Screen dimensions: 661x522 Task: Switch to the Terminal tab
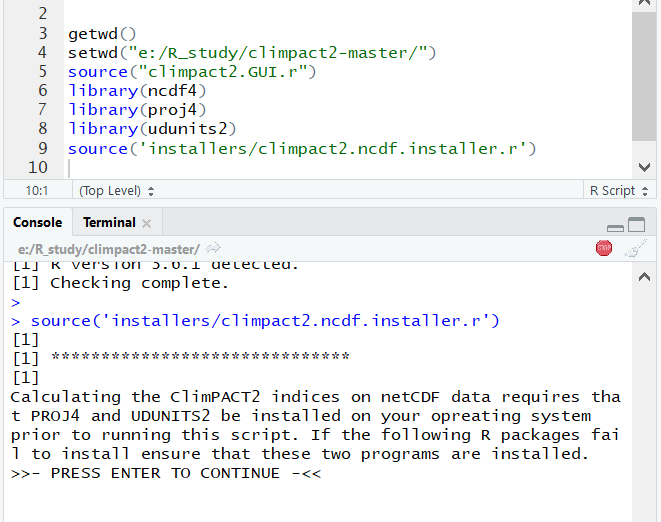(x=108, y=222)
